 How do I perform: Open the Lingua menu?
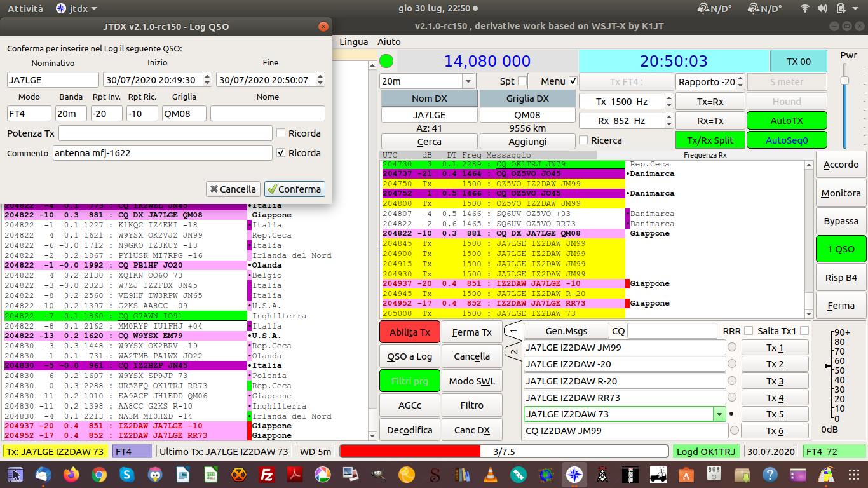point(354,42)
